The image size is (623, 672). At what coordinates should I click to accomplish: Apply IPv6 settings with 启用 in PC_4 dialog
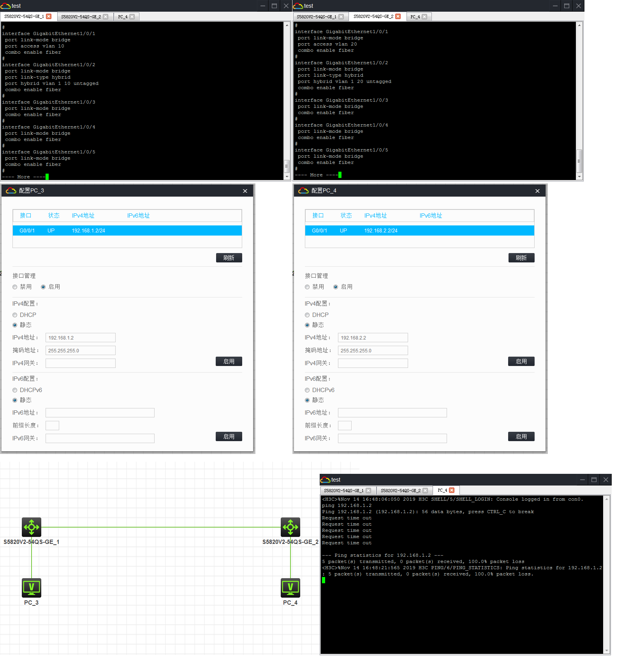click(521, 436)
